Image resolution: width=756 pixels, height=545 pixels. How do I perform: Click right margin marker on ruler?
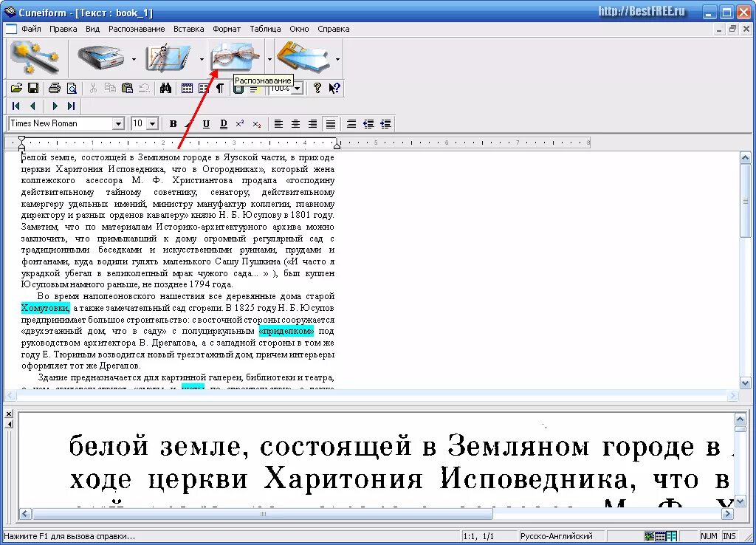[x=337, y=144]
